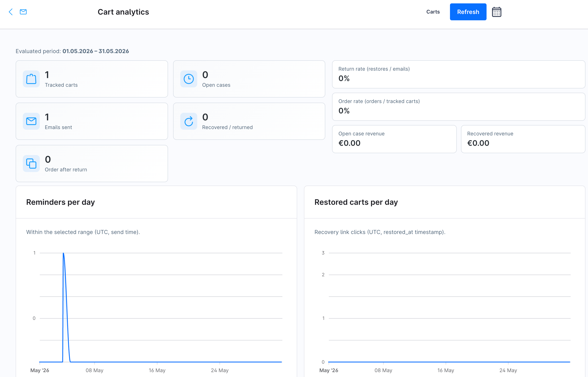The image size is (588, 377).
Task: Click the Recovered revenue card
Action: coord(523,139)
